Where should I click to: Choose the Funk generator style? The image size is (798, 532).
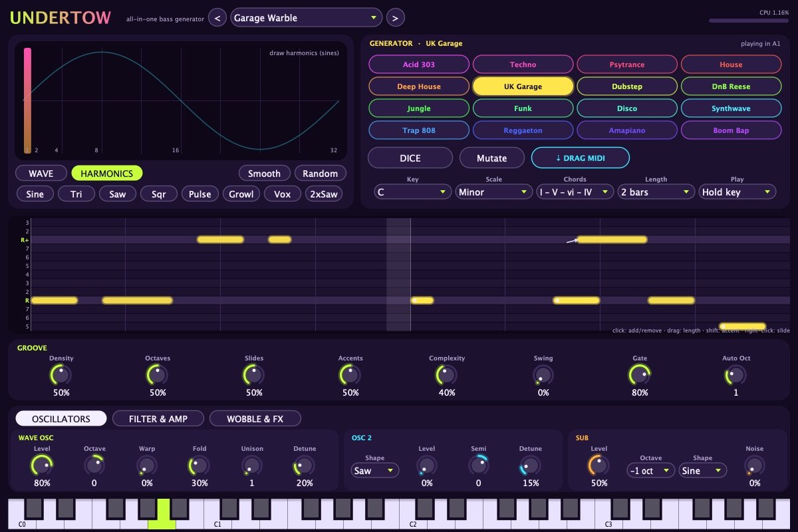click(523, 108)
